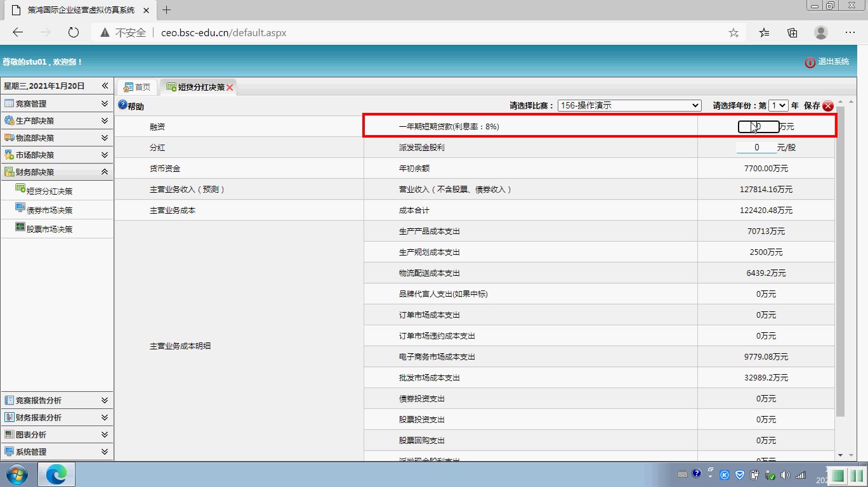Image resolution: width=868 pixels, height=487 pixels.
Task: Open the browser settings and more menu
Action: pos(850,32)
